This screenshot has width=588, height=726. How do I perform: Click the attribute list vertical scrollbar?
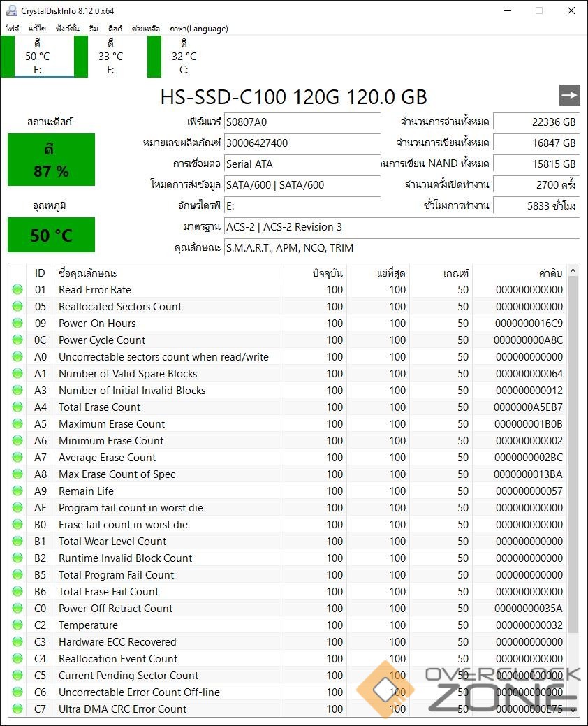click(x=573, y=454)
